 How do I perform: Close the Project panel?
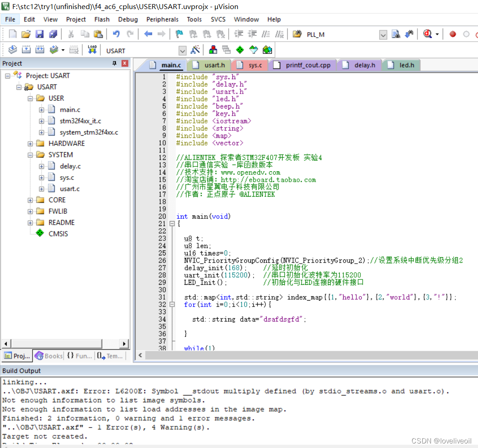pos(125,63)
